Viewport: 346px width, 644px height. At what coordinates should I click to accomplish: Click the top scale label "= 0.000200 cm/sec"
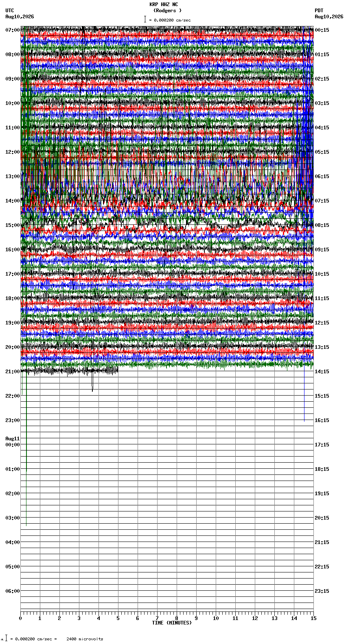point(170,20)
